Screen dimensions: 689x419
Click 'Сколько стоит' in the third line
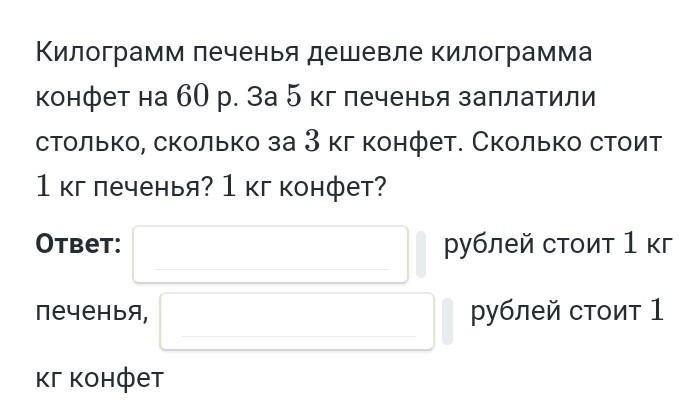pyautogui.click(x=567, y=142)
